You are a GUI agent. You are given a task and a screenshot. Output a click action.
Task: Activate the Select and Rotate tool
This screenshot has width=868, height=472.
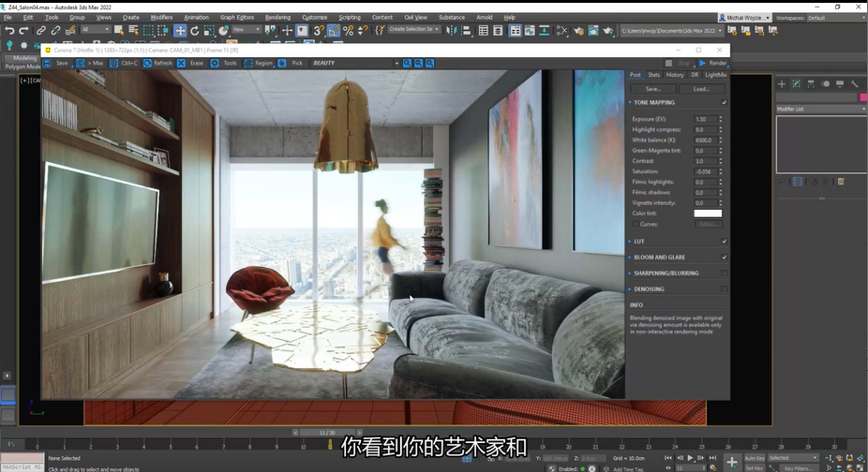coord(195,30)
